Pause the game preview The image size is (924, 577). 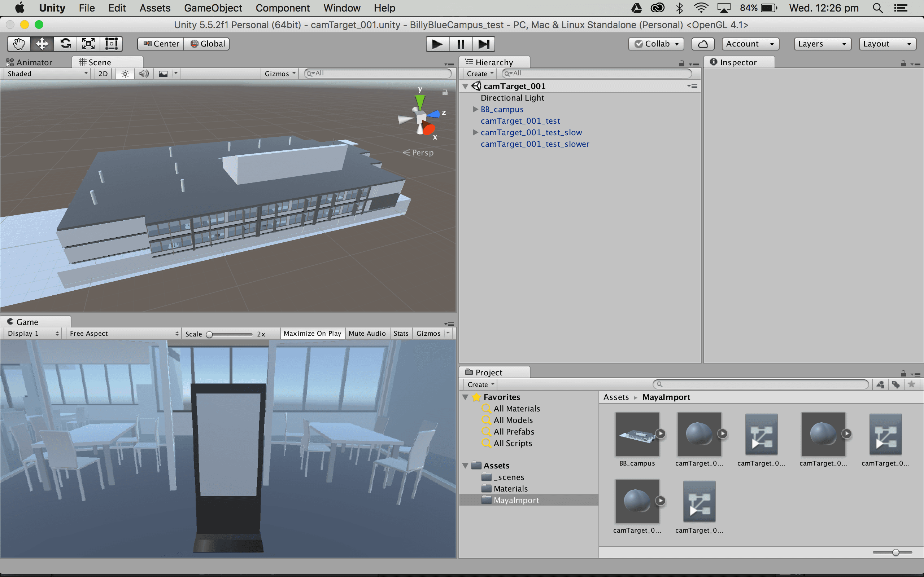[460, 44]
